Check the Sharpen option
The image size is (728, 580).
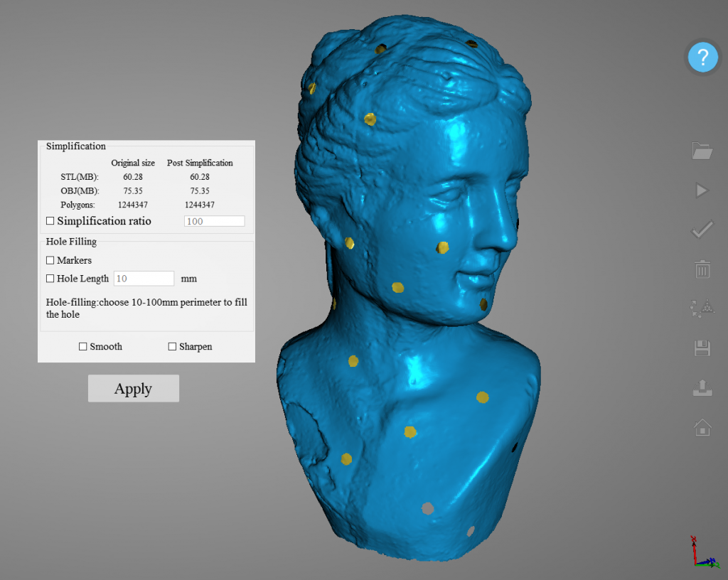(x=172, y=347)
